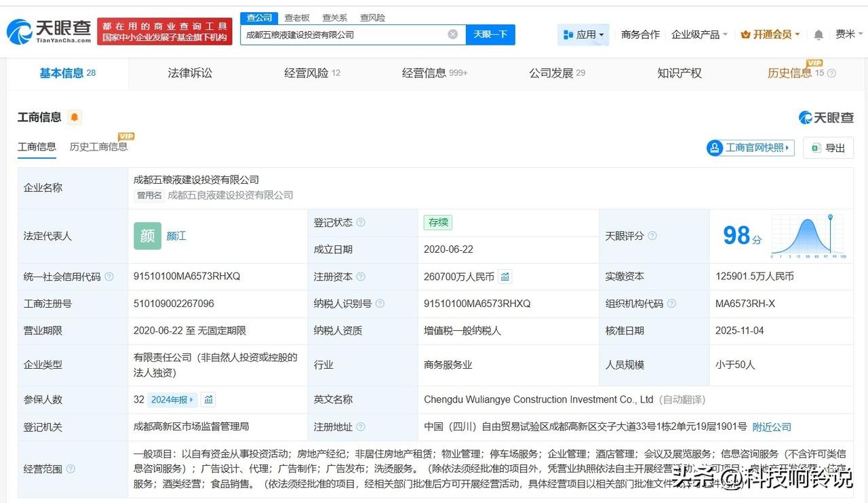Screen dimensions: 868x503
Task: Switch to the 法律诉讼 tab
Action: click(190, 73)
